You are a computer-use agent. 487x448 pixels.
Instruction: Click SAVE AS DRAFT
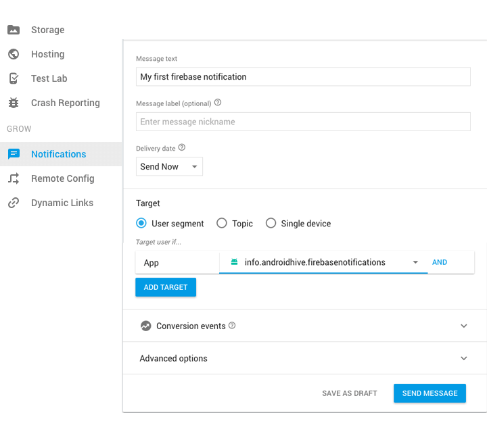(350, 393)
